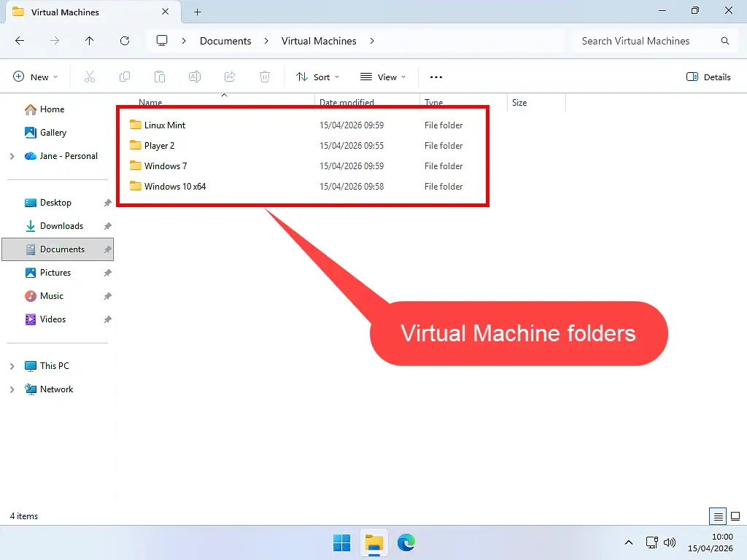This screenshot has height=560, width=747.
Task: Activate the details list view toggle
Action: [717, 516]
